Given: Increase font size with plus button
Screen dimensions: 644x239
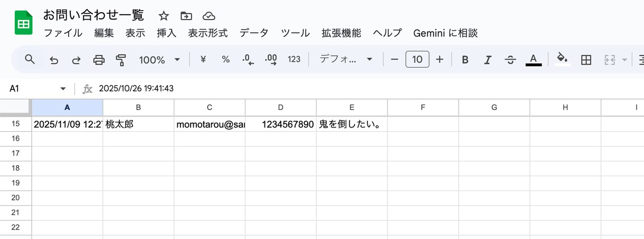Looking at the screenshot, I should click(440, 60).
